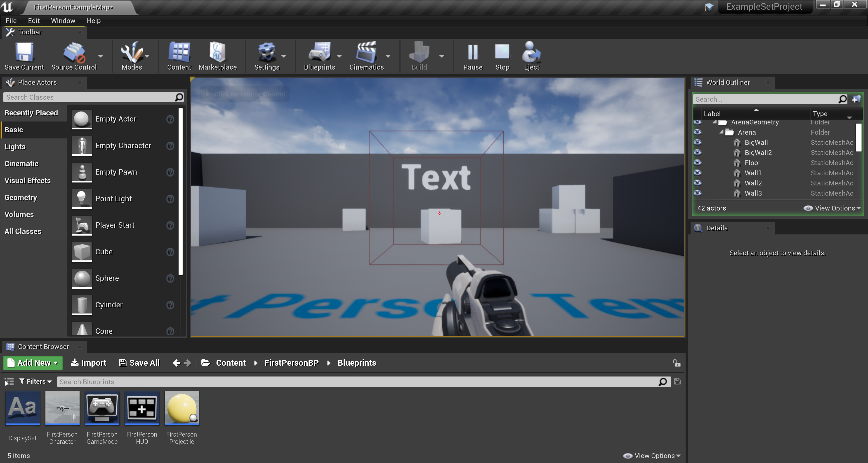This screenshot has height=463, width=868.
Task: Select the FirstPersonProjectile asset thumbnail
Action: [182, 408]
